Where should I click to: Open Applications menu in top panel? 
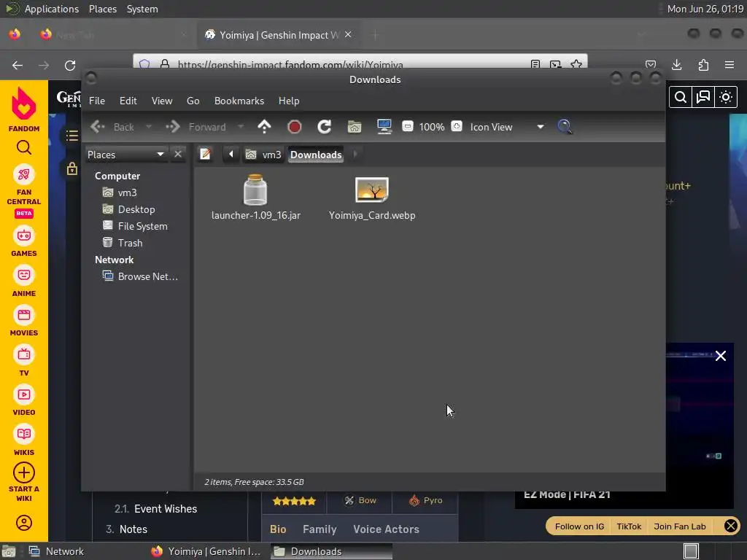tap(52, 9)
